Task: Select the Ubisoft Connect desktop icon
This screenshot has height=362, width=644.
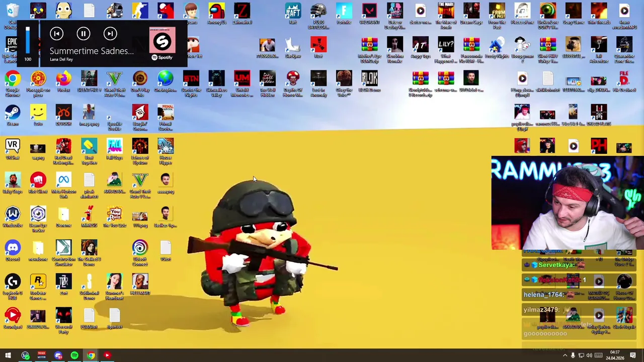Action: pos(140,252)
